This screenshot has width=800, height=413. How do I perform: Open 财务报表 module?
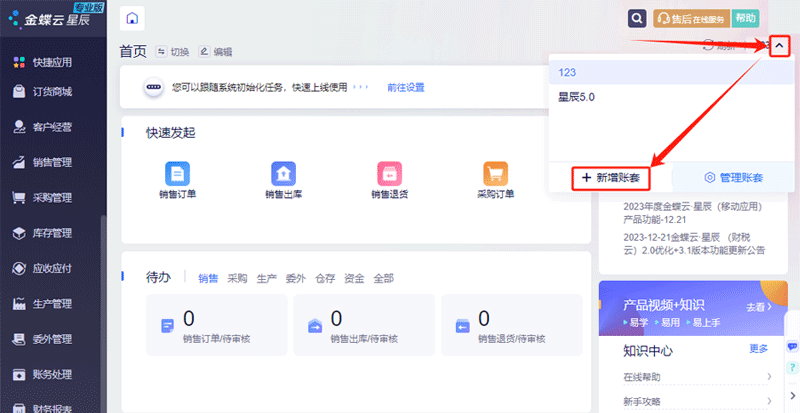tap(43, 408)
